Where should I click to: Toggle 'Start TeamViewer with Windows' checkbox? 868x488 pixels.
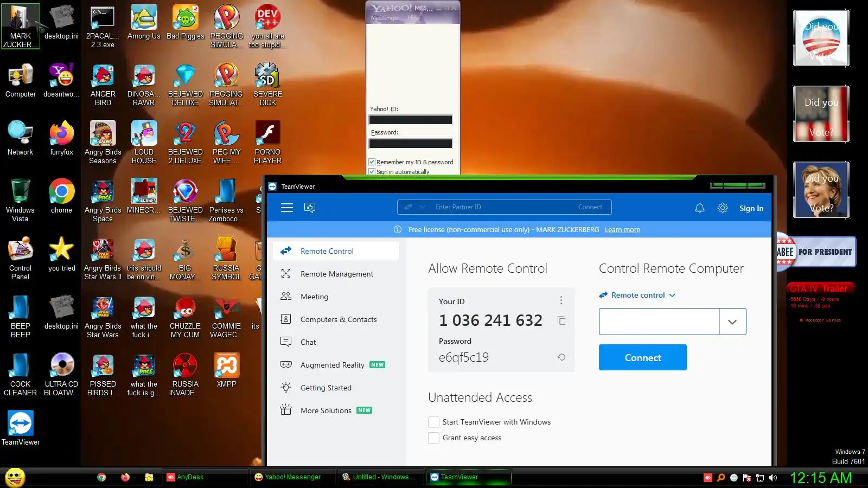pyautogui.click(x=433, y=422)
